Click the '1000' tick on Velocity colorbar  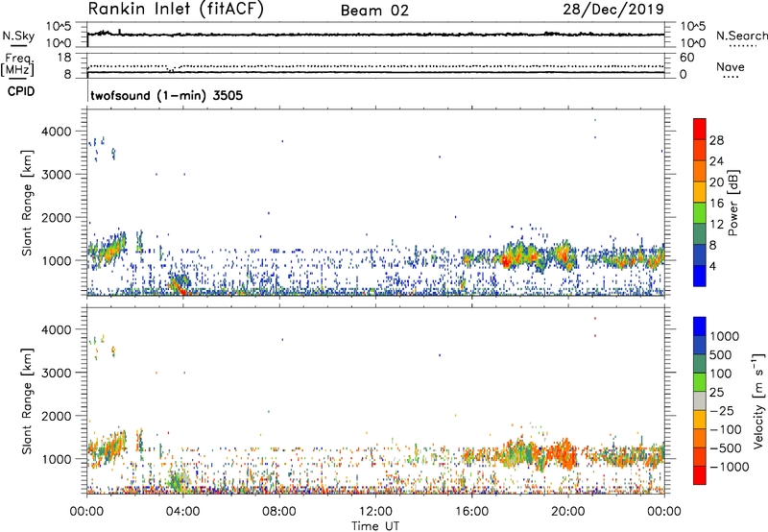(x=725, y=336)
